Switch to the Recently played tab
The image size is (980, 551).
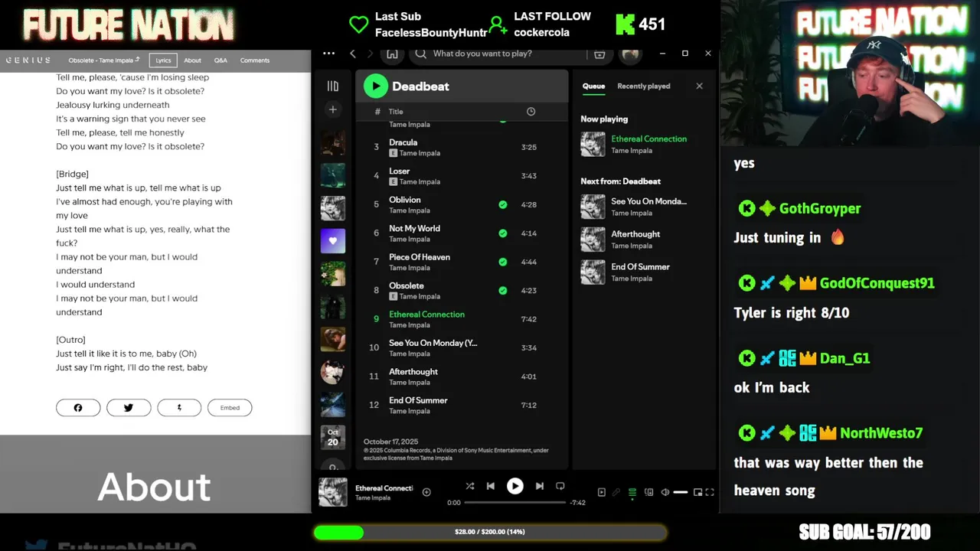click(643, 86)
